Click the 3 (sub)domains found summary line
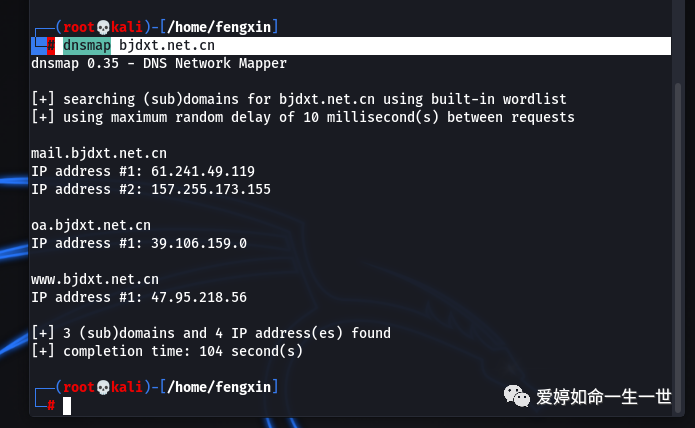The width and height of the screenshot is (695, 428). click(x=211, y=333)
